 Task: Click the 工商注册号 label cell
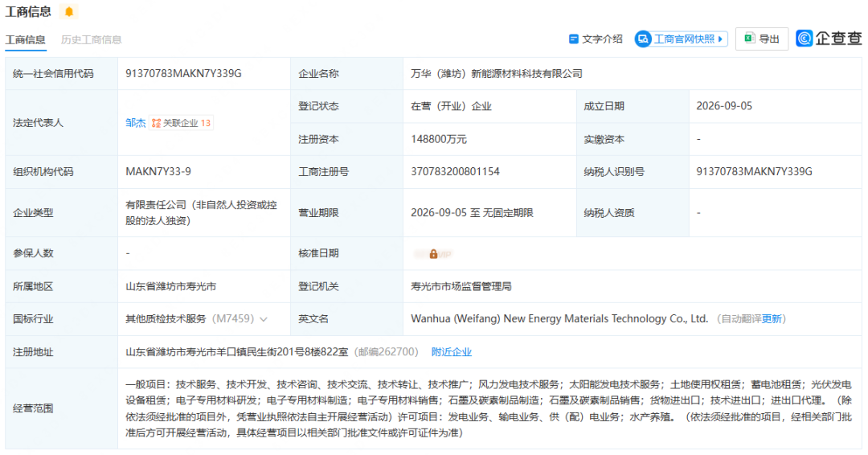click(x=346, y=171)
